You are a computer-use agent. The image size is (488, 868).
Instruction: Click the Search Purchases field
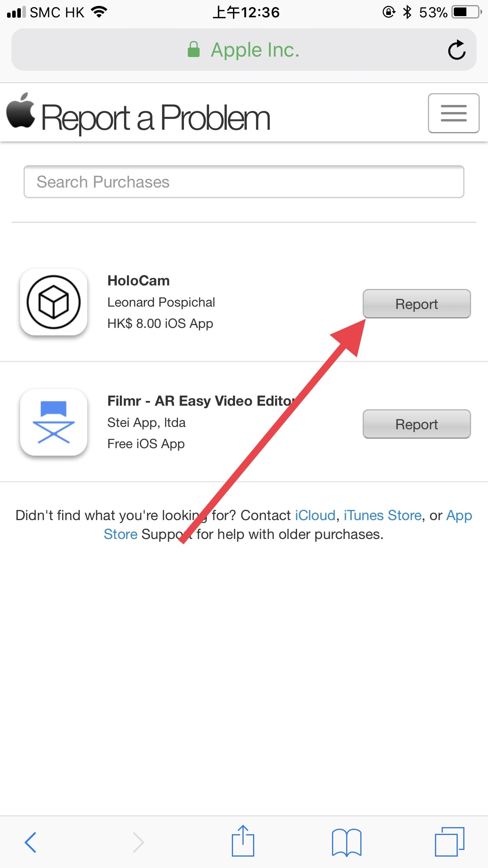coord(244,182)
